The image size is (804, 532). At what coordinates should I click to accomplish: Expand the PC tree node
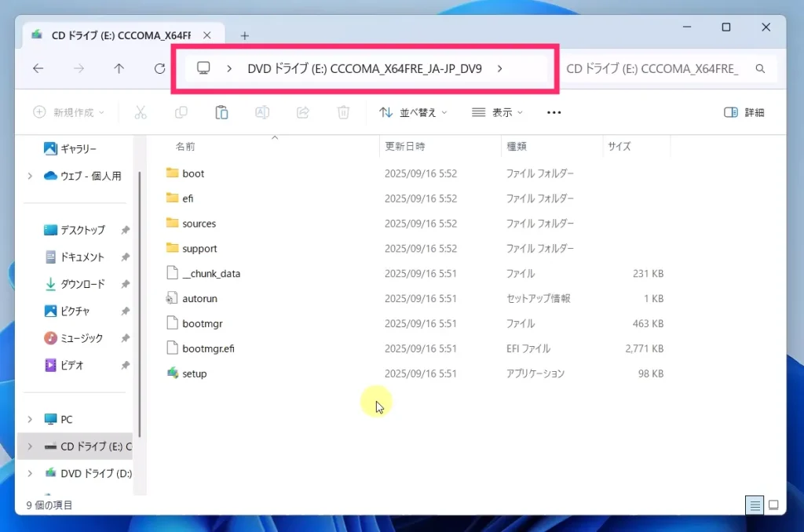click(30, 419)
